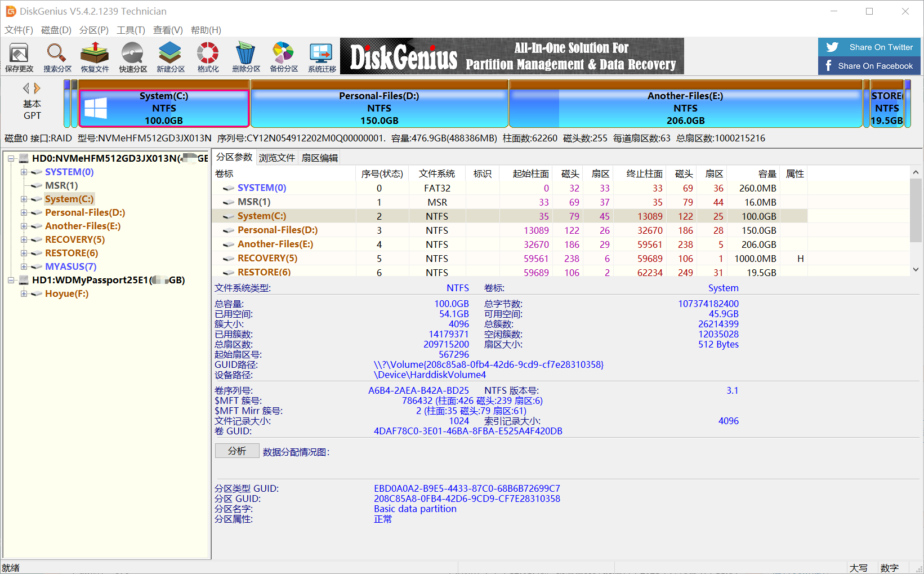
Task: Open the 备份分区 backup partition tool
Action: click(x=283, y=57)
